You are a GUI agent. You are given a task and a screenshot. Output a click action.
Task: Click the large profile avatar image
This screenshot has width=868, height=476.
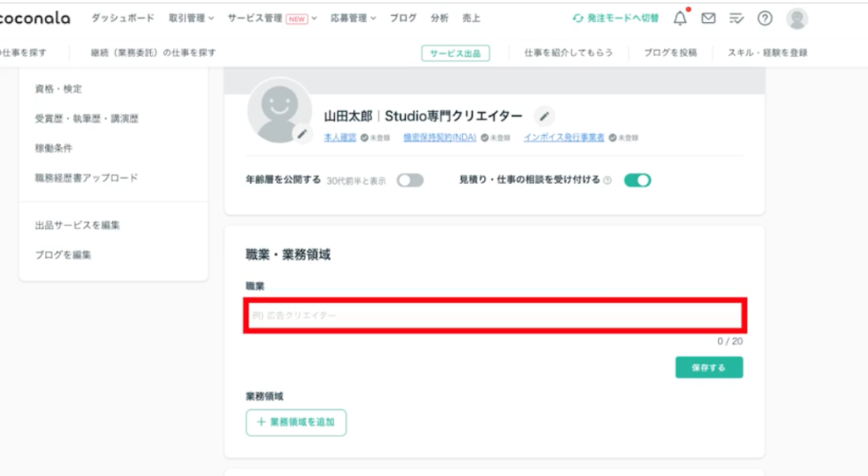[x=280, y=109]
